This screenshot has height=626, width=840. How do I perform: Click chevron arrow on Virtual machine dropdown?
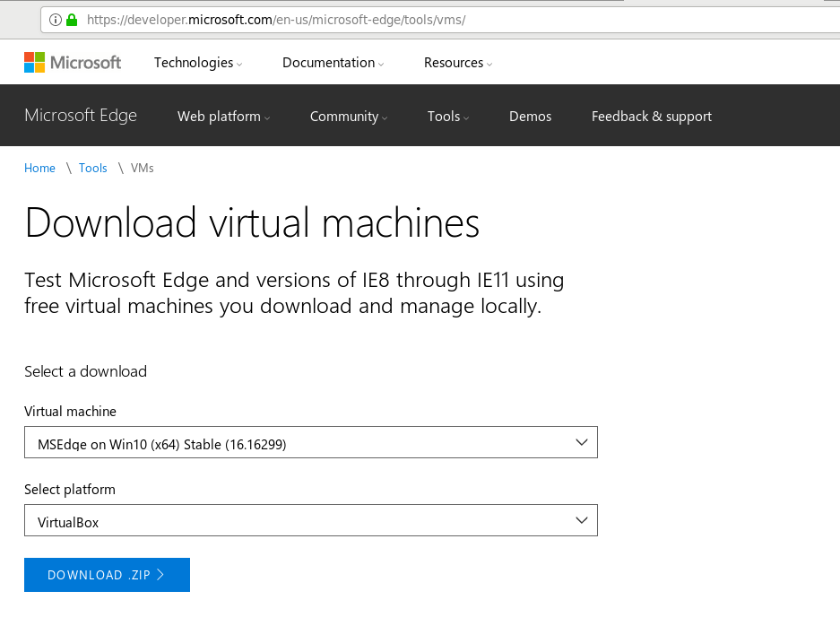[x=581, y=443]
